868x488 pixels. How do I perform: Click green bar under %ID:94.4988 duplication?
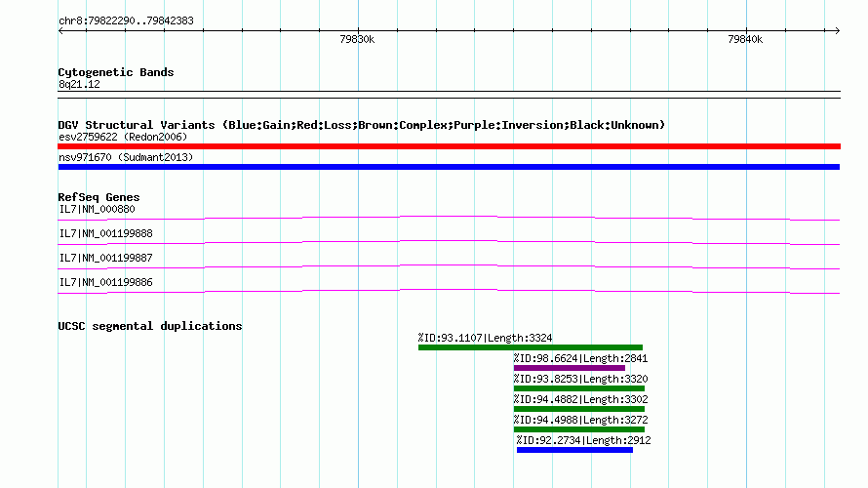point(579,429)
